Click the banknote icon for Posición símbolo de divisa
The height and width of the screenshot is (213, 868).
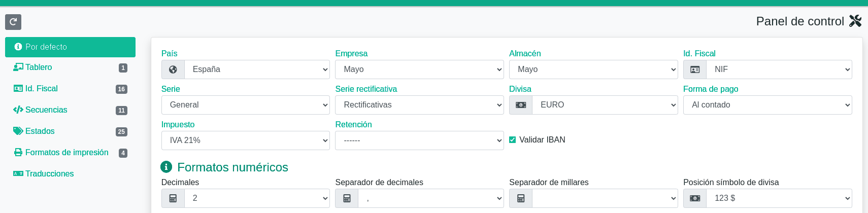pos(695,198)
